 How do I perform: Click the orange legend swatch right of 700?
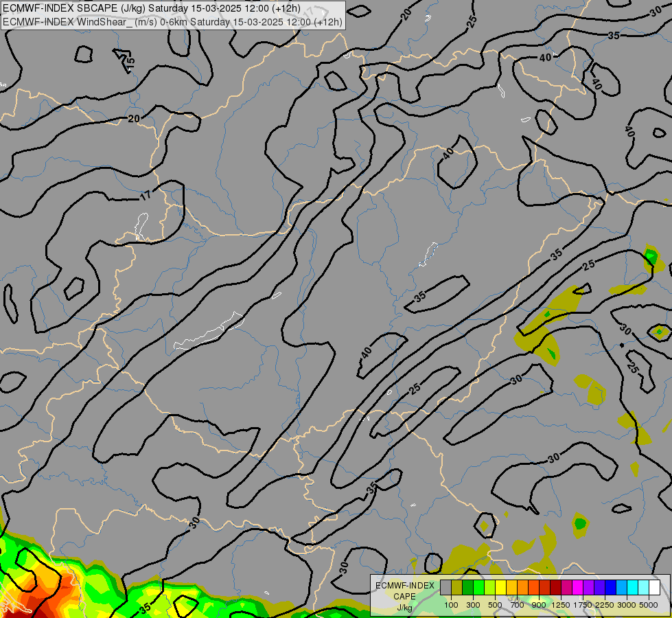(523, 588)
